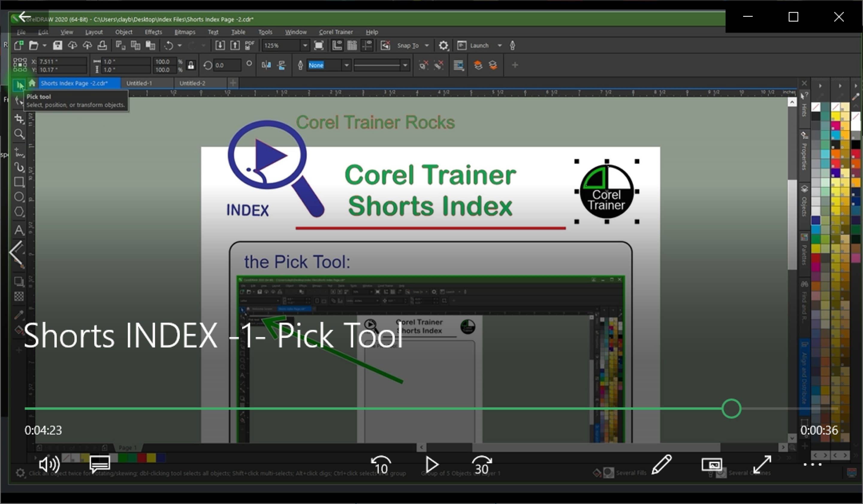Screen dimensions: 863x504
Task: Select the Crop tool in toolbox
Action: (x=19, y=119)
